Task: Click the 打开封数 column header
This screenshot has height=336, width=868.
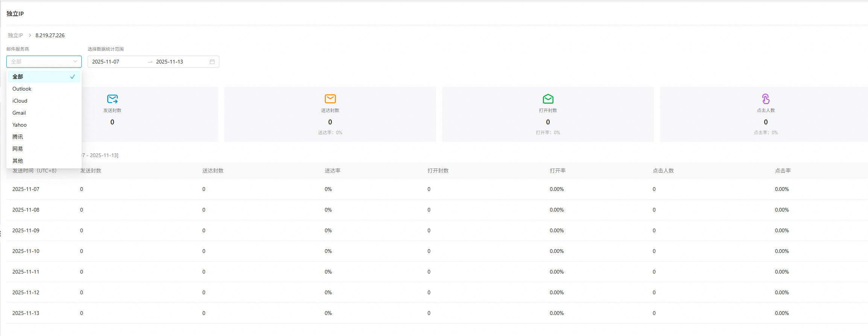Action: [x=438, y=171]
